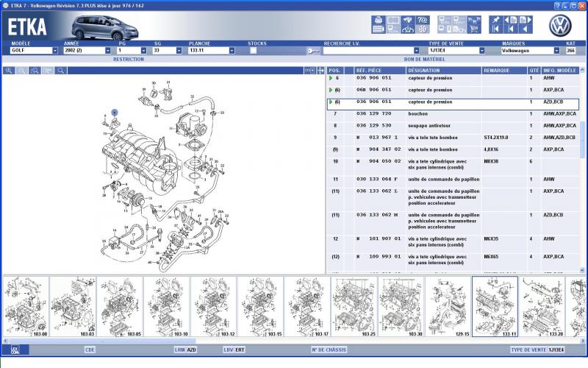Open the Type de vente dropdown showing 1J13E4
The image size is (588, 368).
[482, 51]
